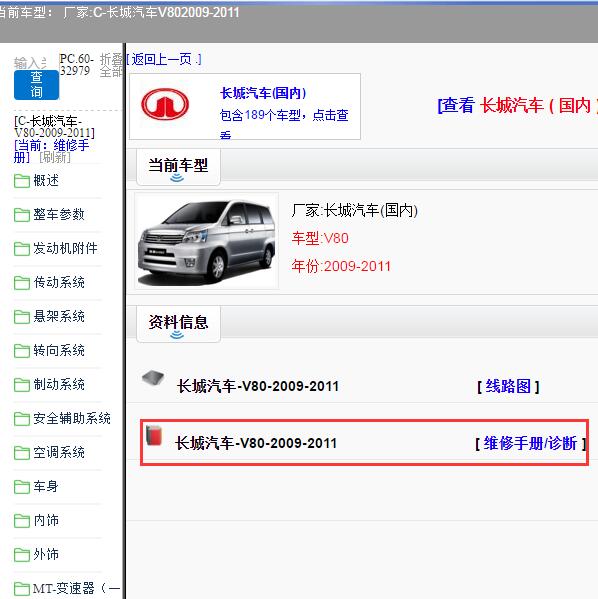Screen dimensions: 598x599
Task: Click 车型:V80 text
Action: 320,238
